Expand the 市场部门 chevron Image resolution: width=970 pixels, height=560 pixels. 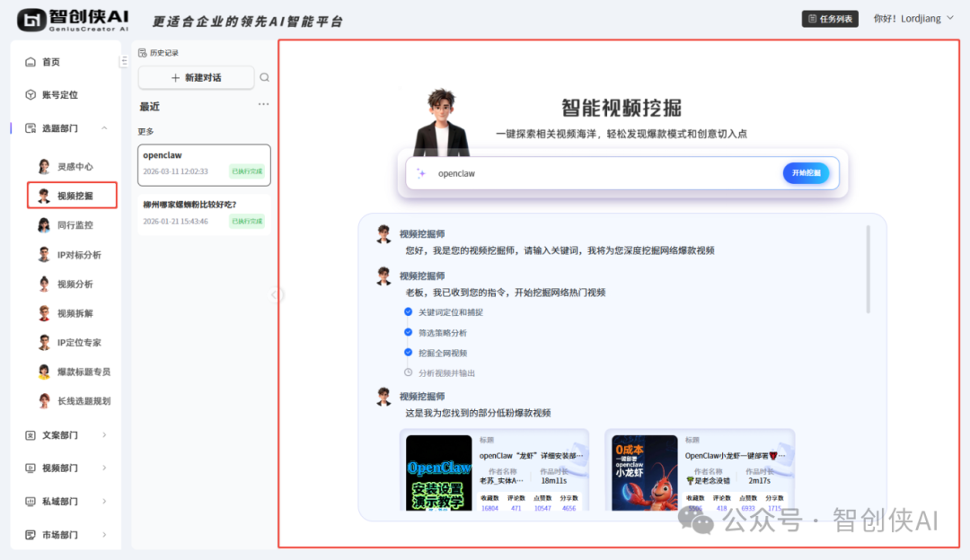click(104, 535)
